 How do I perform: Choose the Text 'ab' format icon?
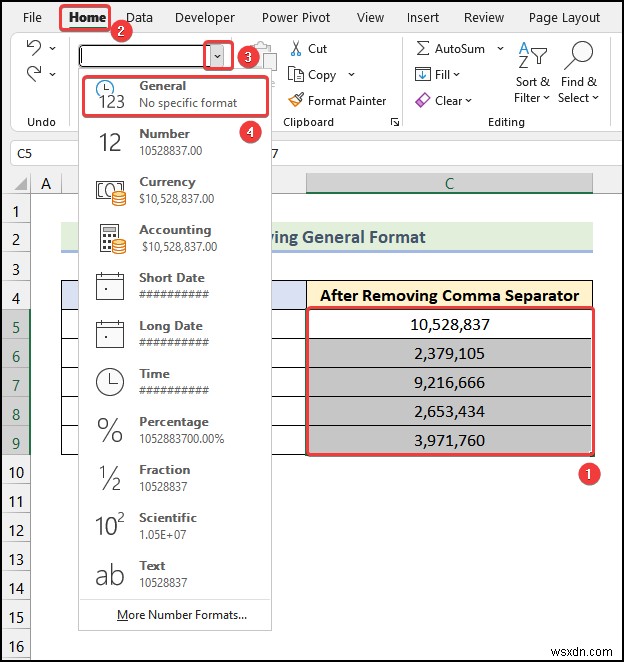click(110, 575)
